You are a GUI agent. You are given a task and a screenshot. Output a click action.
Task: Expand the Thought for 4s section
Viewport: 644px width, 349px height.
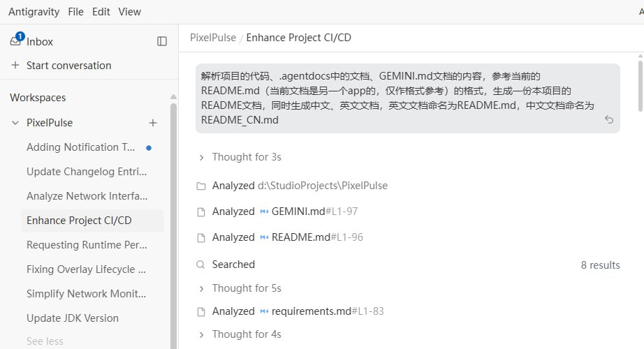(x=201, y=334)
